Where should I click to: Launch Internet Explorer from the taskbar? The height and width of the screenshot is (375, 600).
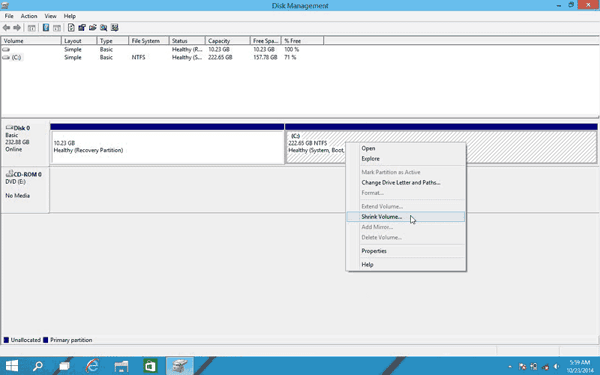(x=92, y=366)
